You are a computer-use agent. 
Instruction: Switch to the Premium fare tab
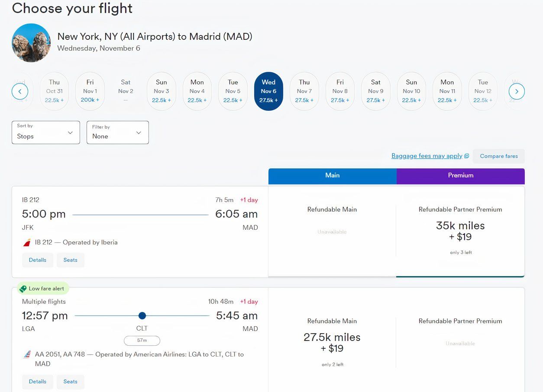coord(460,176)
